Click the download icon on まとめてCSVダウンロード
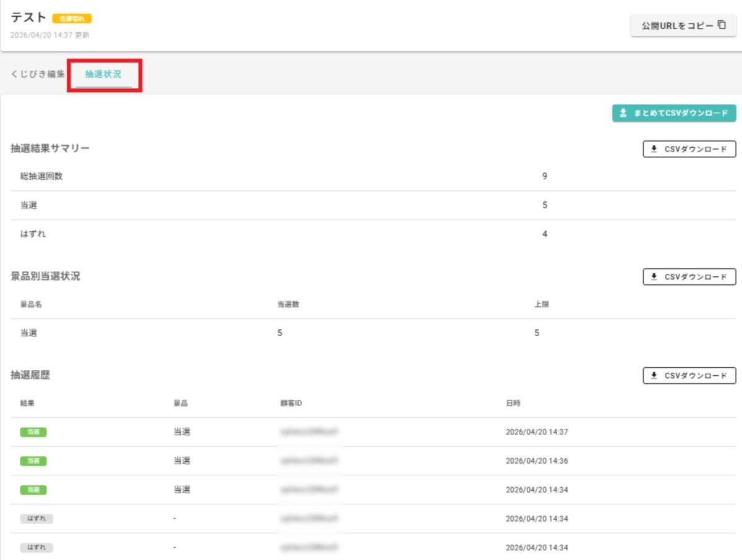Viewport: 742px width, 560px height. [623, 113]
